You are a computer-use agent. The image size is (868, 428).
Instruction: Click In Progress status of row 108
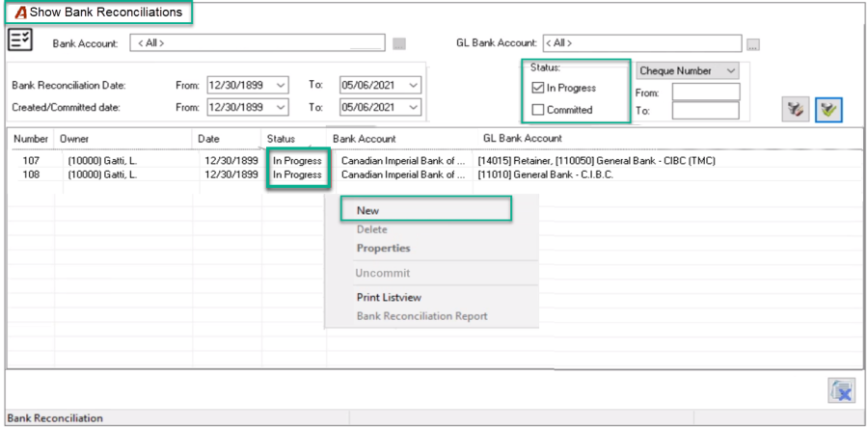297,174
